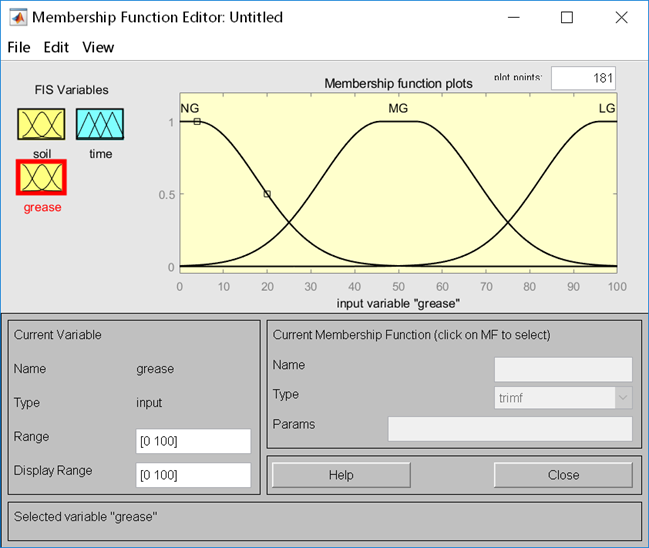Click the 'time' variable label
This screenshot has width=649, height=548.
[x=101, y=154]
